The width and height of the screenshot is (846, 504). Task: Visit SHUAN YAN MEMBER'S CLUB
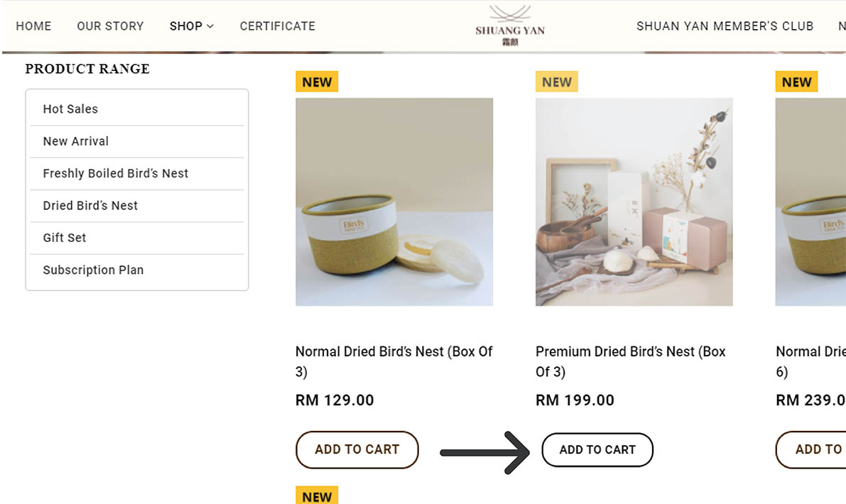(x=725, y=26)
